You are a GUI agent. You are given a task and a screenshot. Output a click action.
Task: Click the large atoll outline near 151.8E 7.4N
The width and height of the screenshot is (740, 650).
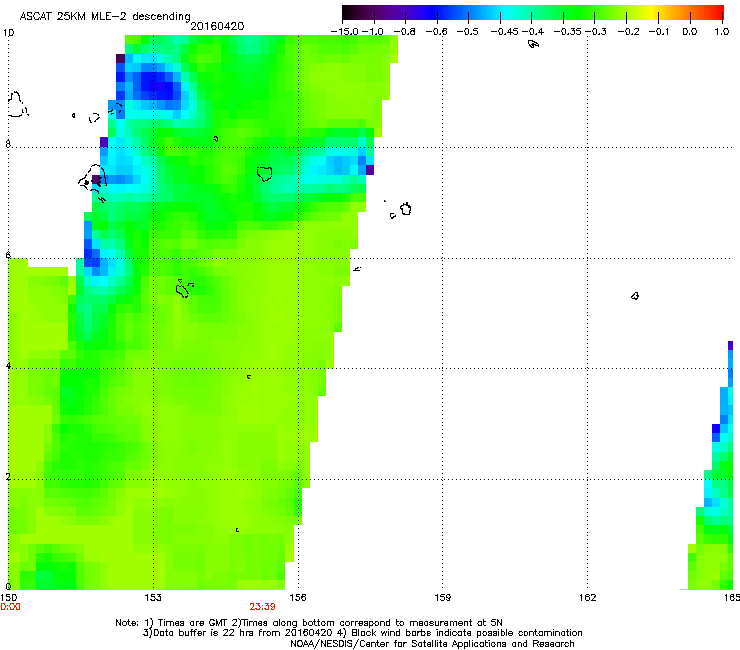point(93,178)
